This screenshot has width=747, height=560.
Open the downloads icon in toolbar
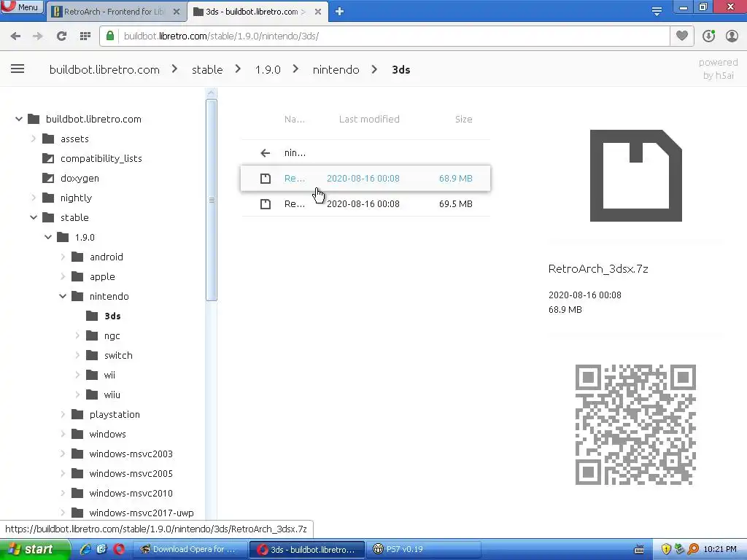[x=708, y=36]
